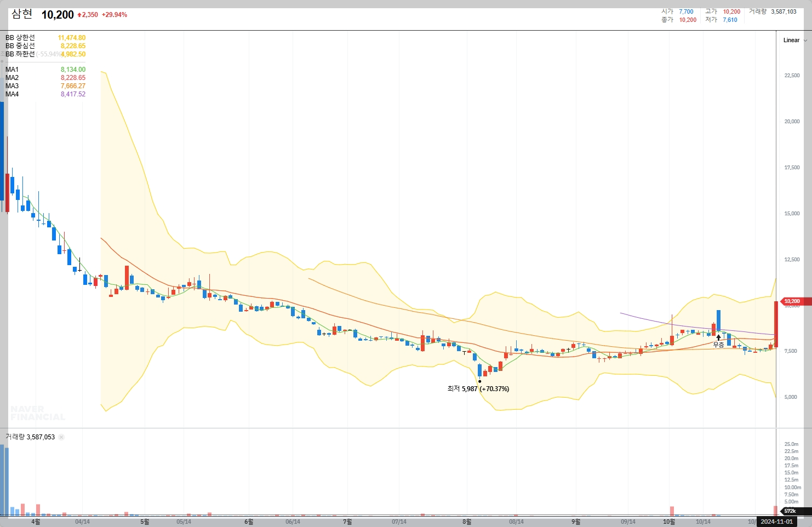
Task: Click the 12,500 price axis label
Action: (x=792, y=260)
